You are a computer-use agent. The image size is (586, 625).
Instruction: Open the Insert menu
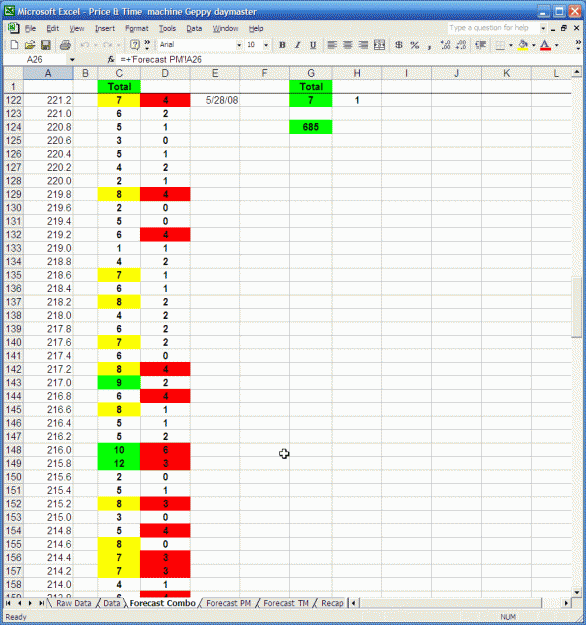point(104,28)
